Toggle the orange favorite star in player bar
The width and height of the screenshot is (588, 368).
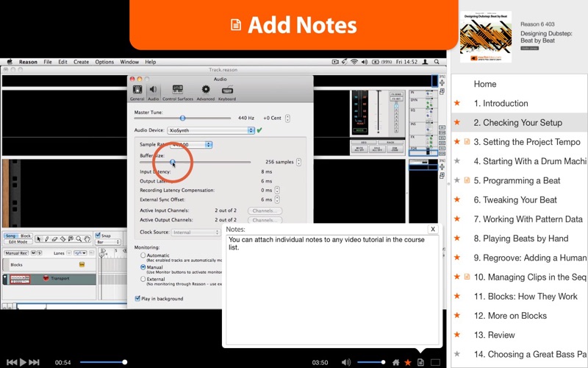click(x=408, y=362)
